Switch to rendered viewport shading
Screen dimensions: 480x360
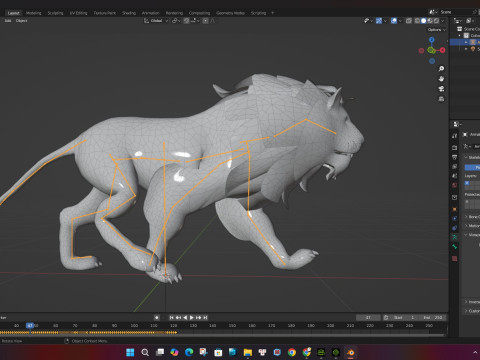coord(436,21)
